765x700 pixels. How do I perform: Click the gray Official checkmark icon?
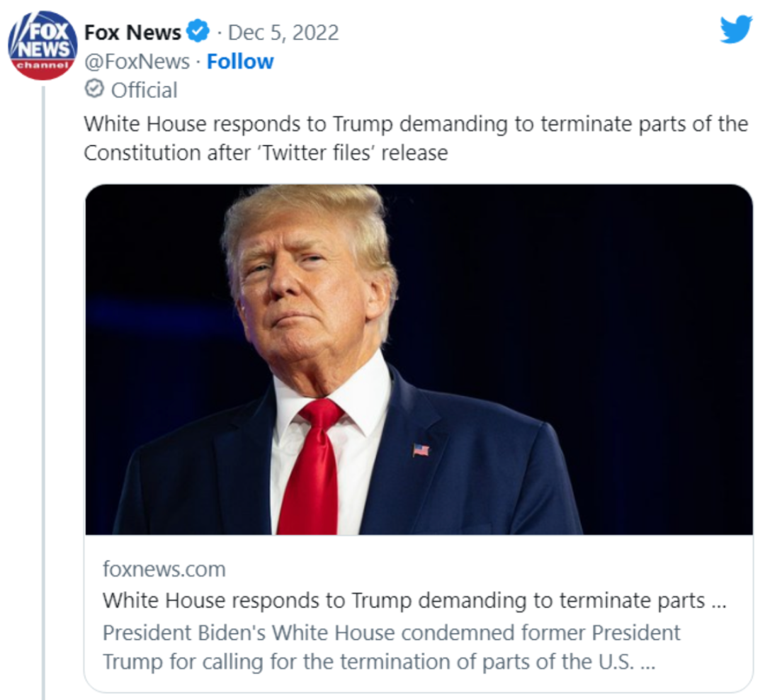(x=94, y=89)
